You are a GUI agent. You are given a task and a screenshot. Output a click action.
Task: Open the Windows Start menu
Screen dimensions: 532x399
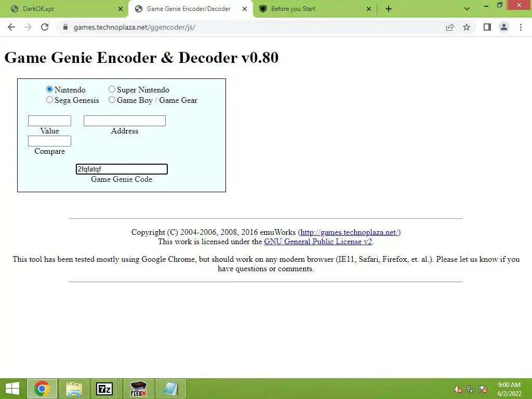point(12,389)
